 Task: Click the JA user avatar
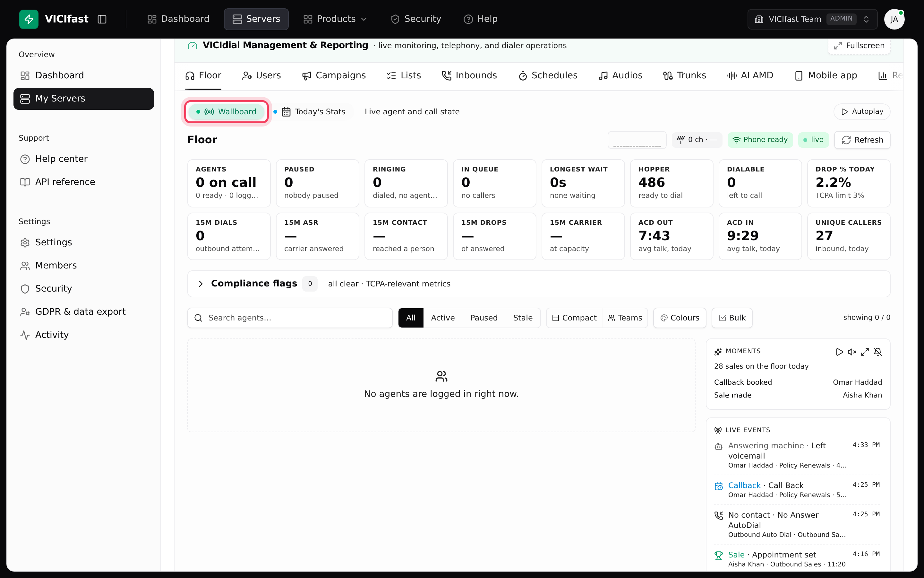[894, 19]
